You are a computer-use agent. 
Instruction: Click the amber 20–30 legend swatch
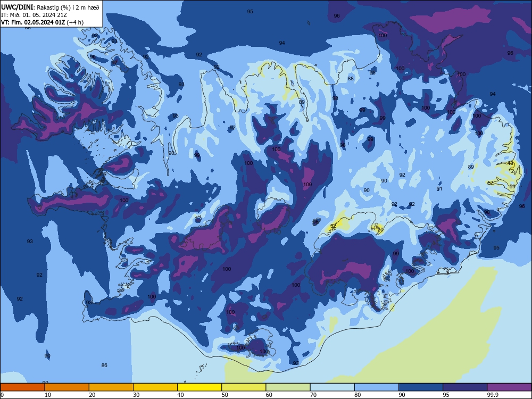111,387
